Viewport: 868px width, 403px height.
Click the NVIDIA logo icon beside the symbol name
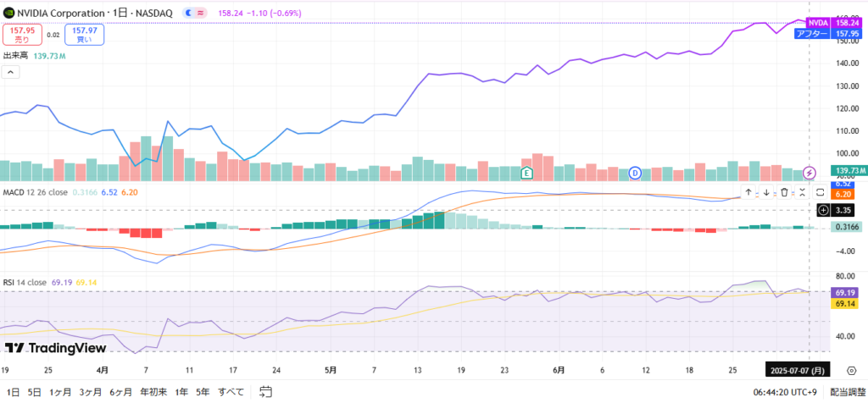(x=8, y=12)
